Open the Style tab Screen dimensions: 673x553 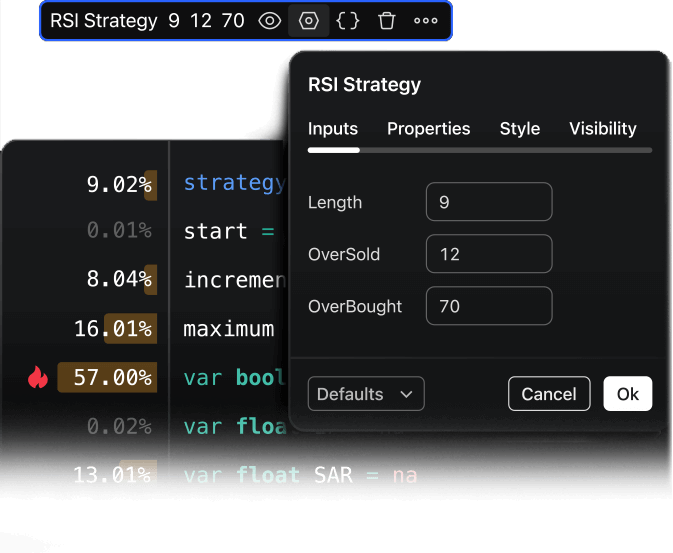tap(520, 129)
